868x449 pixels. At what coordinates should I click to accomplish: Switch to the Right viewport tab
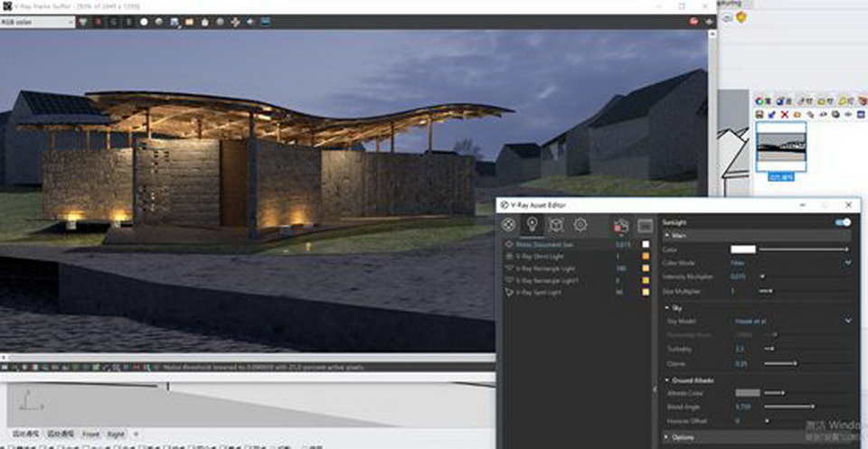[116, 435]
